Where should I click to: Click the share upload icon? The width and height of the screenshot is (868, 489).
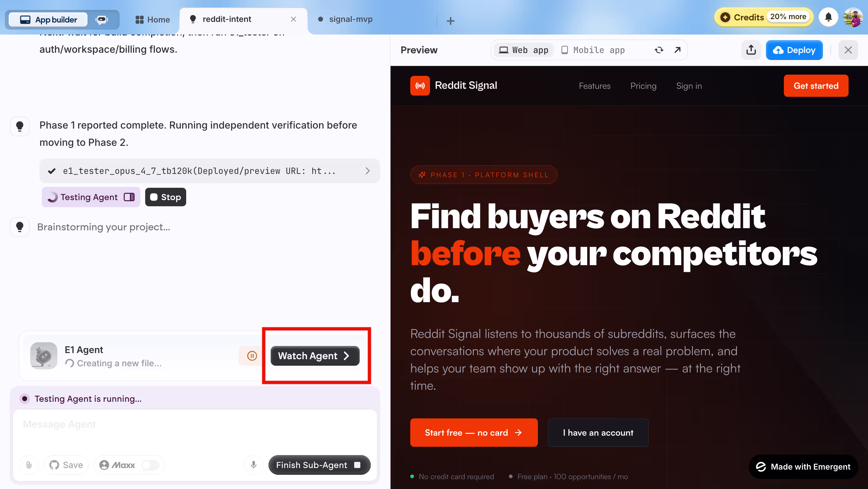(751, 50)
